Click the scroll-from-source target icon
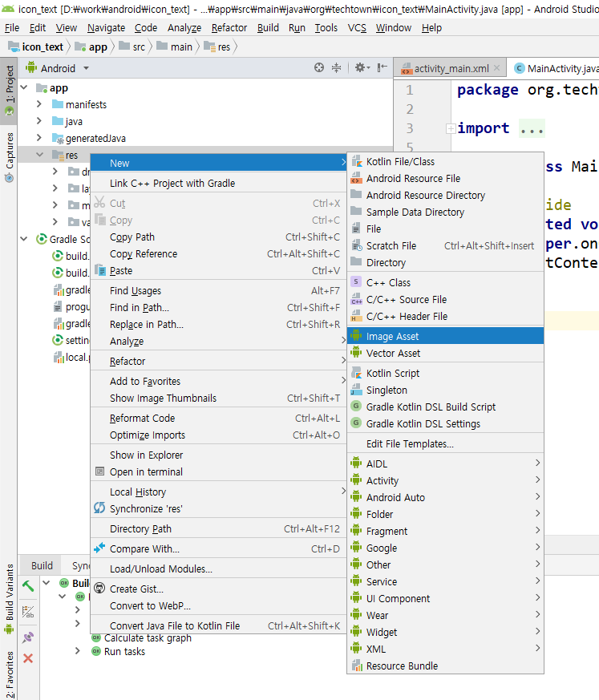This screenshot has width=599, height=700. coord(318,68)
